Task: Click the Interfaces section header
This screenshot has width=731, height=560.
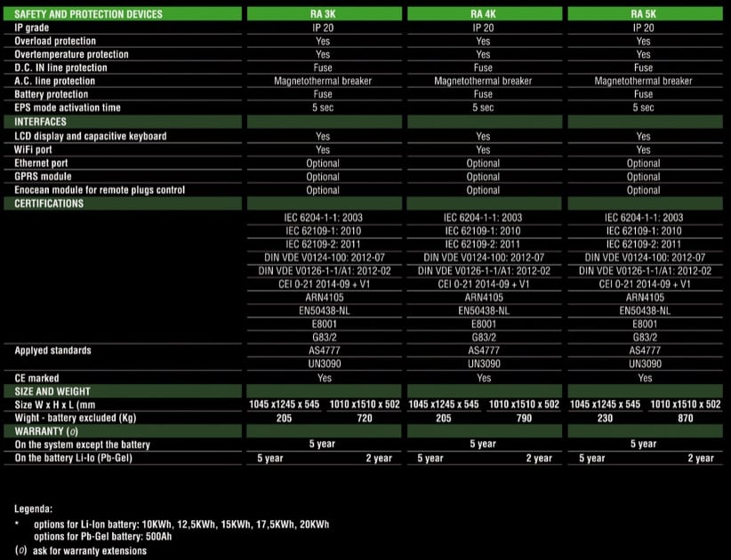Action: 41,122
